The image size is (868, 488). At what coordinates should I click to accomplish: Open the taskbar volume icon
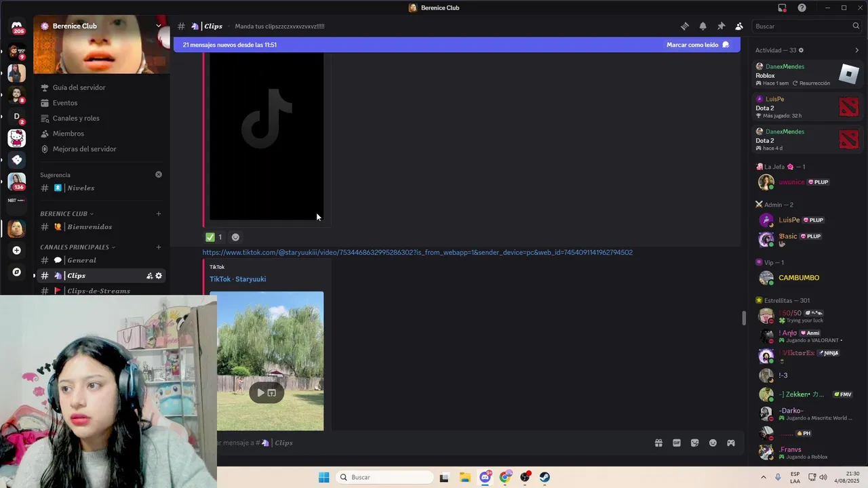coord(823,477)
